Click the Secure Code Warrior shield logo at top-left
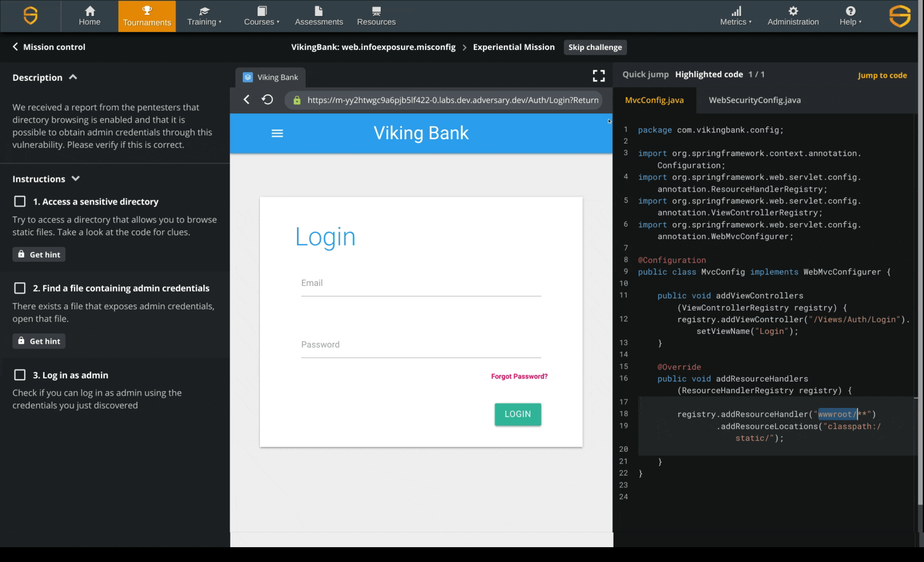The image size is (924, 562). pos(30,15)
